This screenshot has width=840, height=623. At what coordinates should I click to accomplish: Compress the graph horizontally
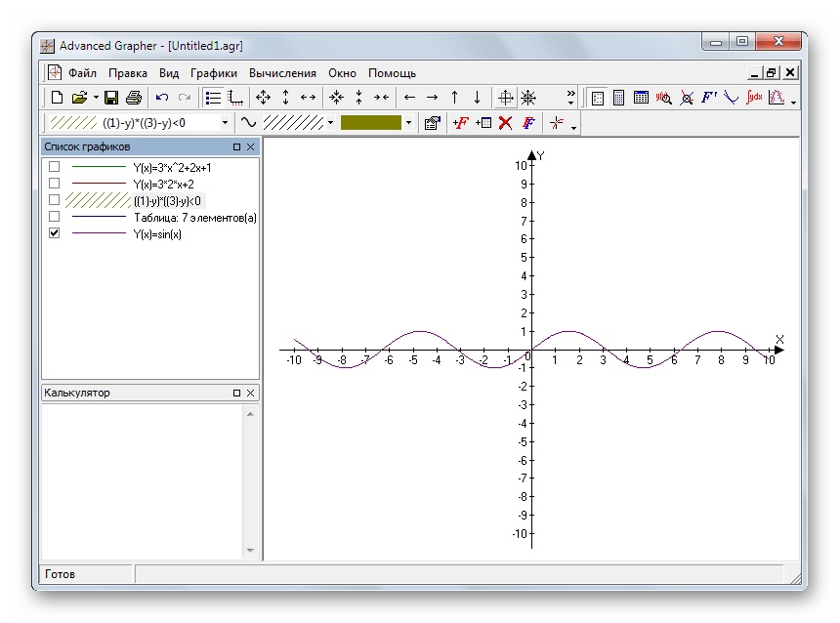tap(382, 98)
